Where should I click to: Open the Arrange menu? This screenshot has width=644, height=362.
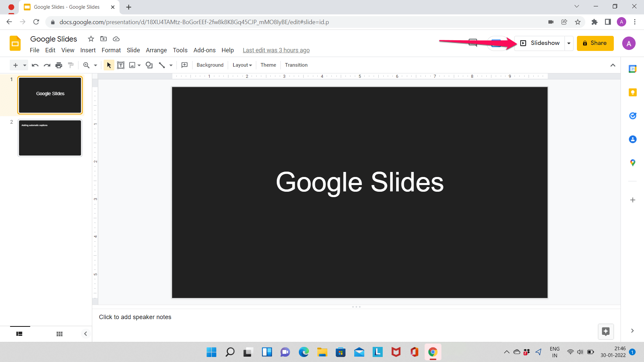click(156, 50)
